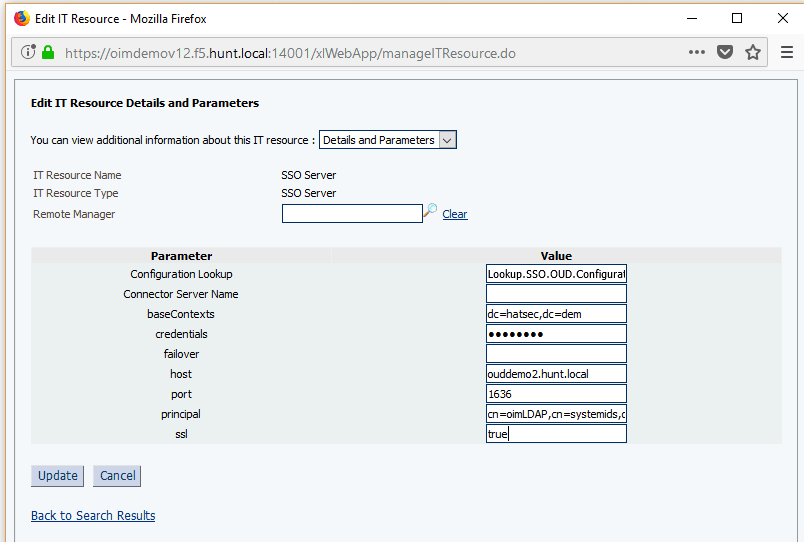Click the Configuration Lookup value field
Image resolution: width=804 pixels, height=542 pixels.
pos(556,274)
